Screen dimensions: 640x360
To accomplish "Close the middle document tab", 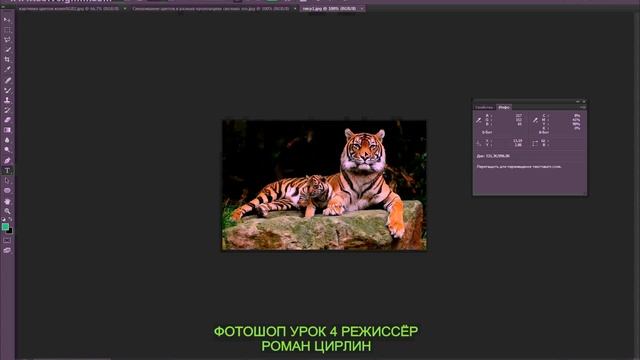I will (295, 8).
